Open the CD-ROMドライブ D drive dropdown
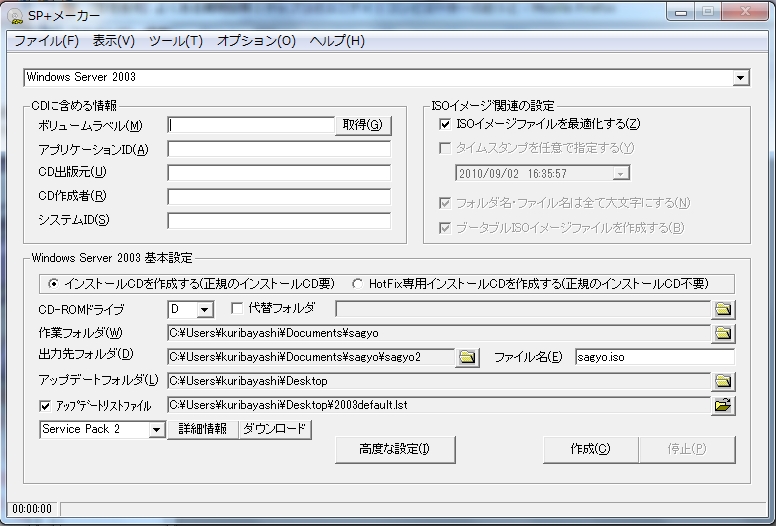The width and height of the screenshot is (776, 526). [204, 310]
